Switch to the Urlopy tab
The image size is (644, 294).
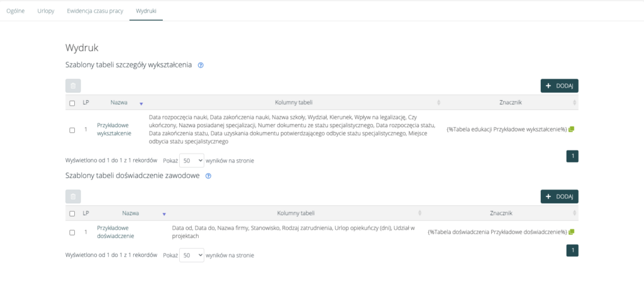[x=46, y=11]
